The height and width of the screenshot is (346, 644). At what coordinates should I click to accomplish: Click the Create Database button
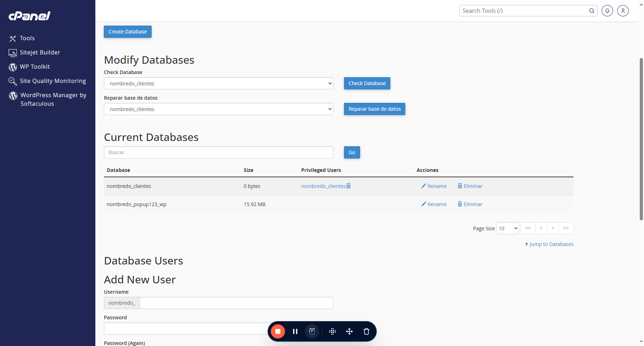point(128,32)
